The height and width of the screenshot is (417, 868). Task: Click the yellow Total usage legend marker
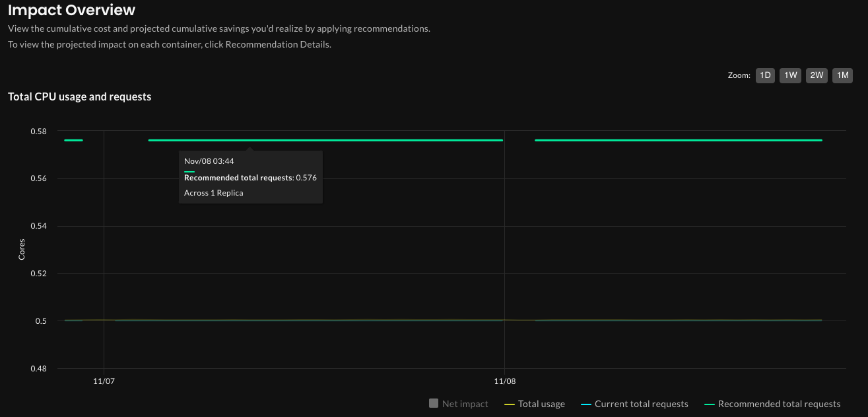click(509, 404)
